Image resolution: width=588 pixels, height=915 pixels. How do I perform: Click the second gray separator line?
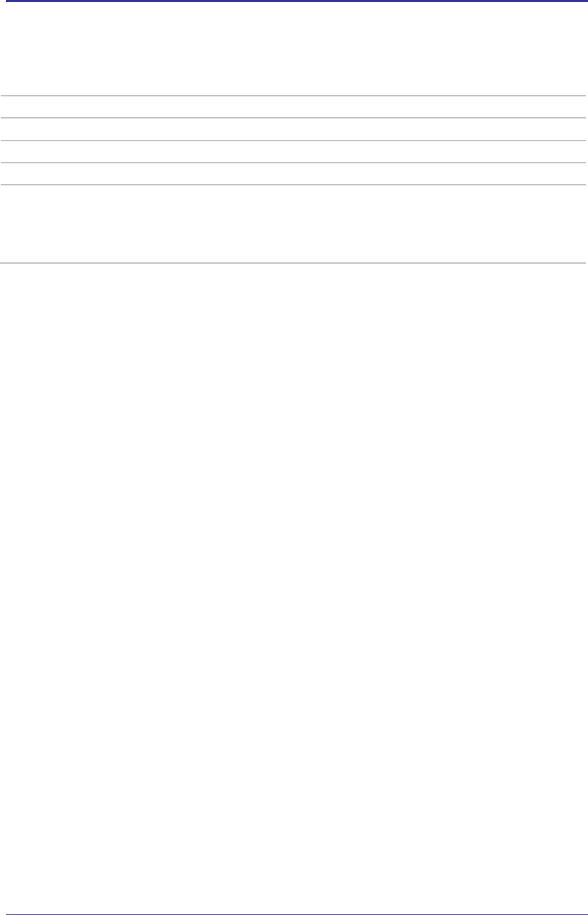(294, 118)
